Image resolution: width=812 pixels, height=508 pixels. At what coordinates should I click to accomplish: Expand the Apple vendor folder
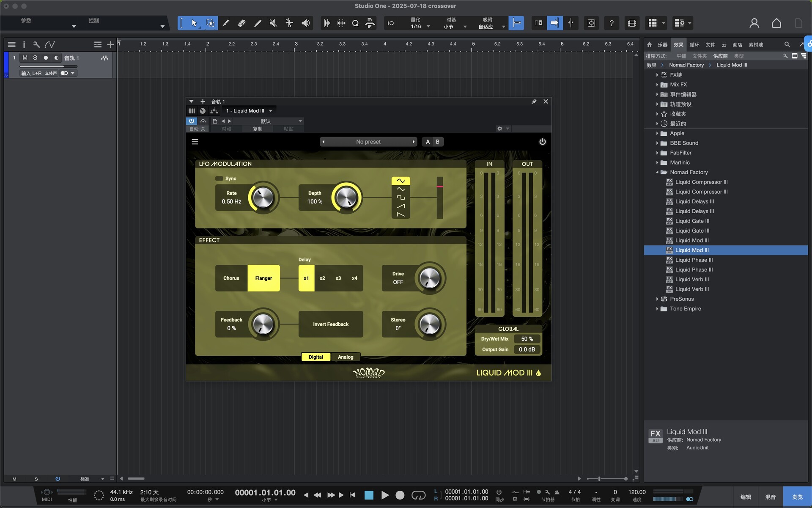pos(657,133)
